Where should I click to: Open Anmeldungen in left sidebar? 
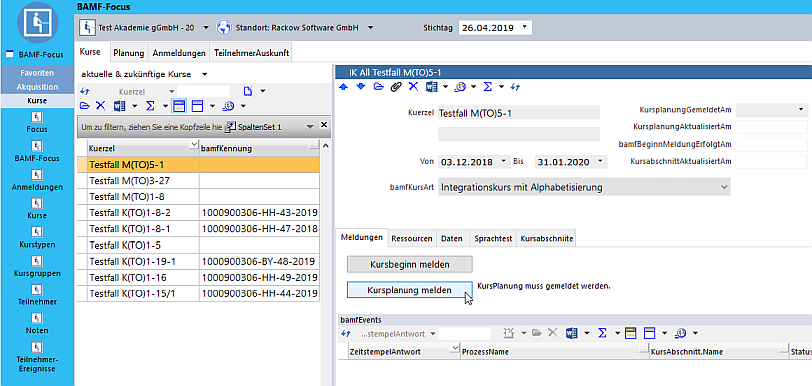[37, 181]
